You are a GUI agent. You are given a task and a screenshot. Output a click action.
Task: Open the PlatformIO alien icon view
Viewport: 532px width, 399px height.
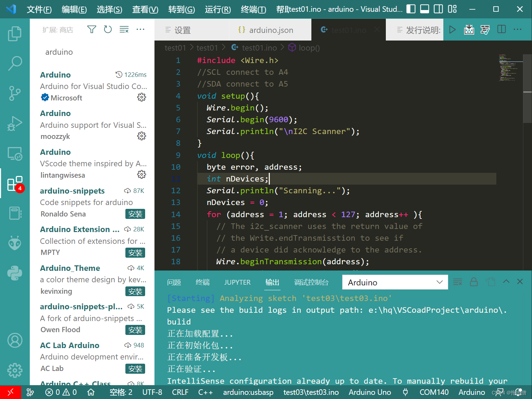click(15, 243)
